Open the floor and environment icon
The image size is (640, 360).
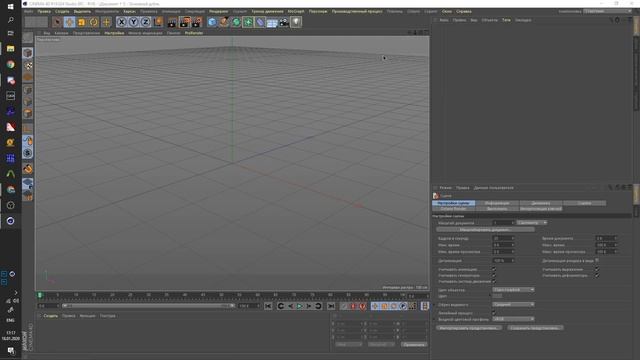click(x=272, y=22)
